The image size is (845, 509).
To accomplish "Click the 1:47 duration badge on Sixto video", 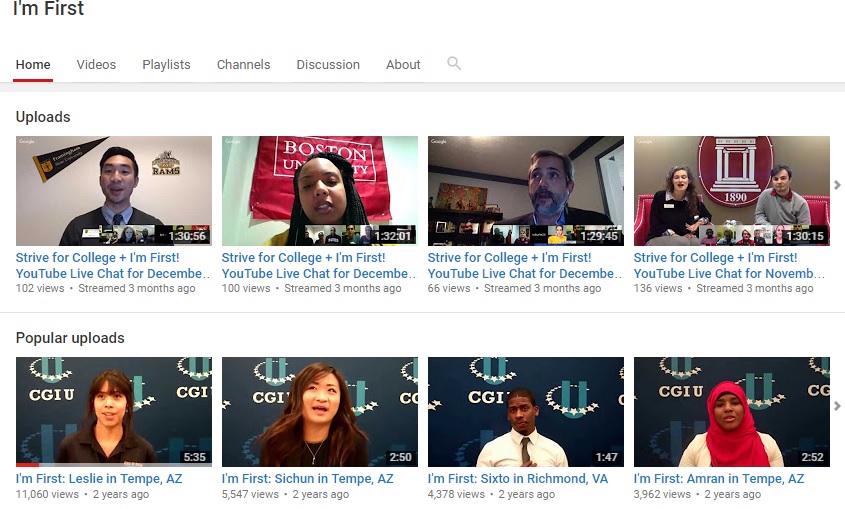I will [x=606, y=457].
